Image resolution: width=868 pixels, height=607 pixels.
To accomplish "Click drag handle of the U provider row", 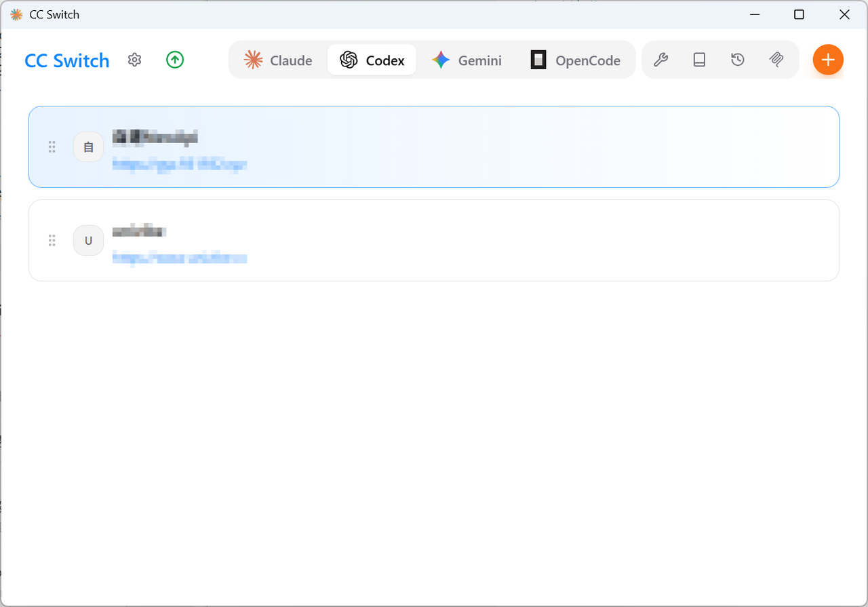I will pyautogui.click(x=52, y=240).
